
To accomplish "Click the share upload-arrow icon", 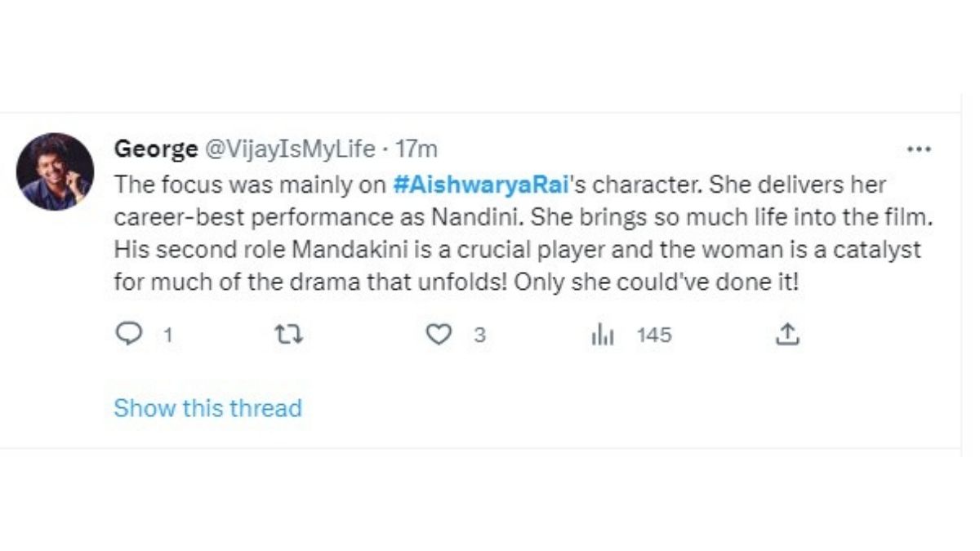I will (x=786, y=335).
